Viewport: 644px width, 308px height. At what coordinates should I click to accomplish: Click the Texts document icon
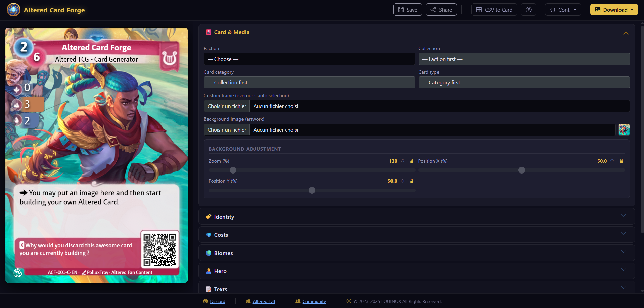tap(209, 289)
